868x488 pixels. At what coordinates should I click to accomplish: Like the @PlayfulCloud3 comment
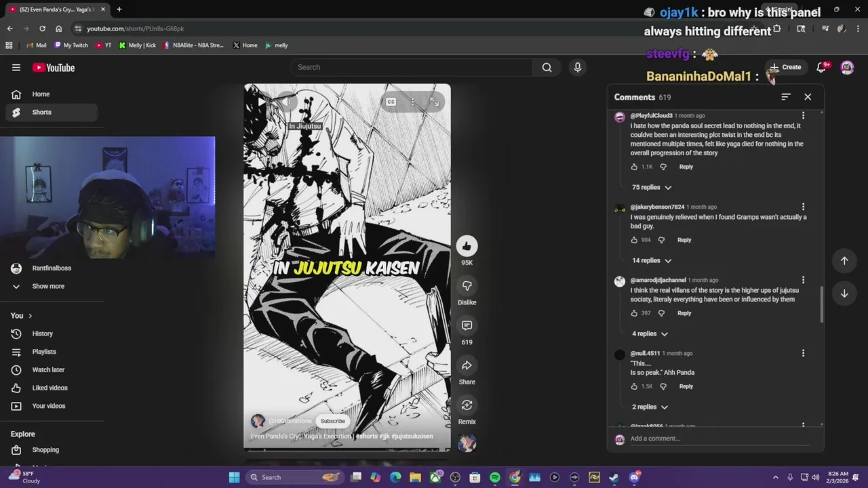[x=634, y=167]
